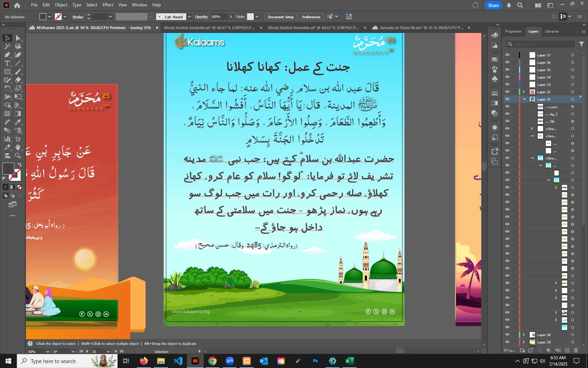Screen dimensions: 588x368
Task: Open the Object menu
Action: click(x=61, y=5)
